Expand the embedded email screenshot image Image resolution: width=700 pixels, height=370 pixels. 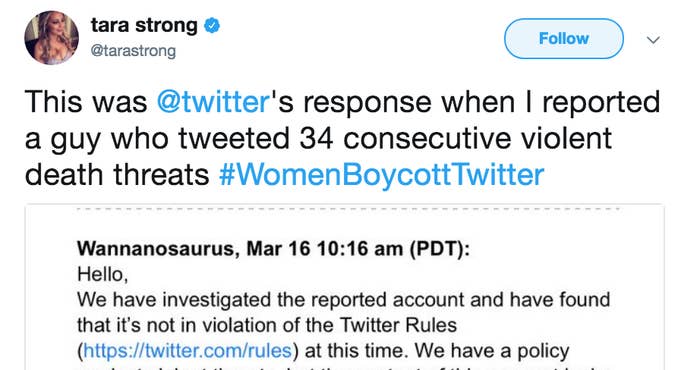(x=345, y=287)
